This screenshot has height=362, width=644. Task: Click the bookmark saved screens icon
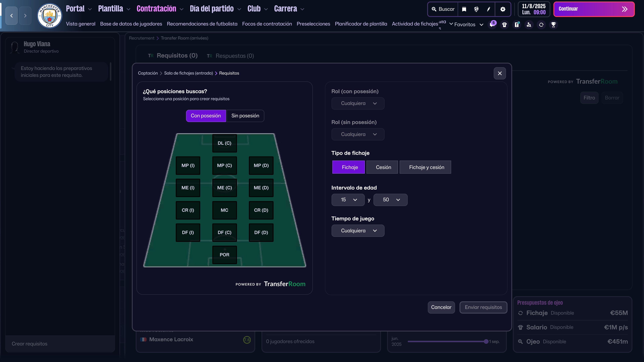click(x=464, y=9)
